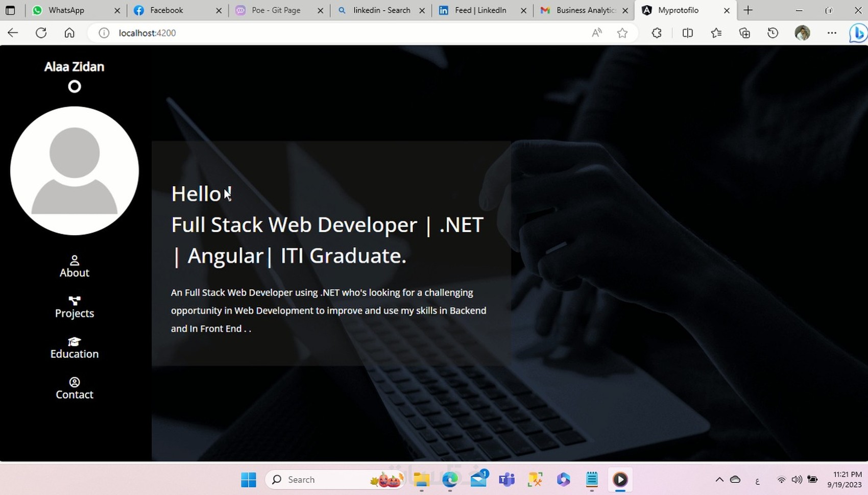Open the Favorites bar icon

click(x=716, y=33)
